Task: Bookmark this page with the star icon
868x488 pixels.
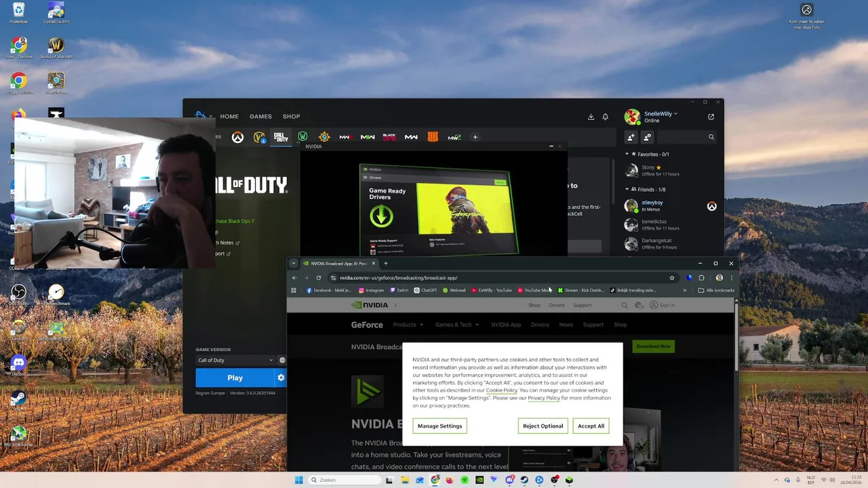Action: [672, 277]
